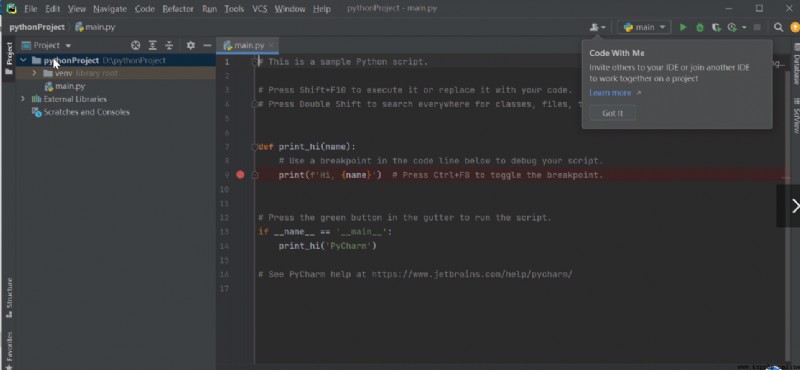Screen dimensions: 800x370
Task: Follow the Learn more link
Action: [610, 93]
